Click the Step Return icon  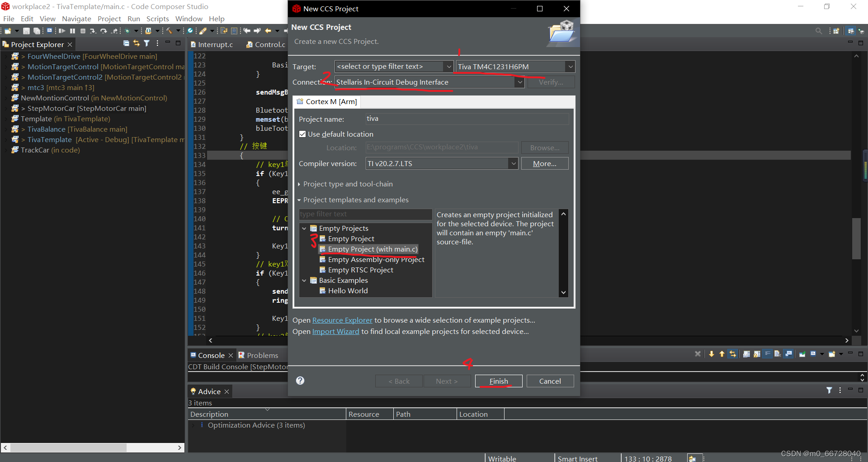pos(114,31)
